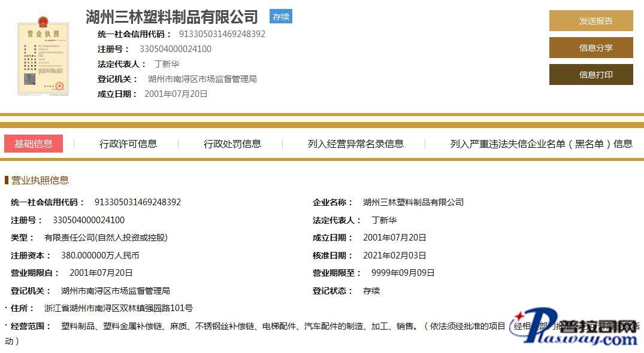
Task: Click the company name title 湖州三林塑料制品有限公司
Action: click(x=172, y=17)
